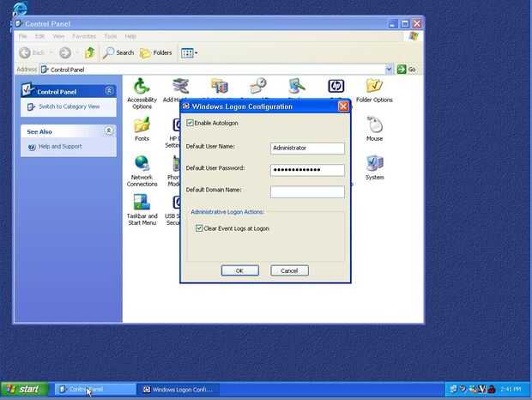Image resolution: width=532 pixels, height=400 pixels.
Task: Open the Tools menu
Action: 111,36
